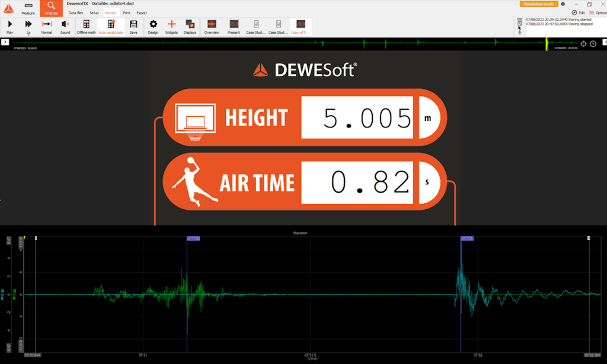Click the voice event microphone icon

(x=519, y=32)
